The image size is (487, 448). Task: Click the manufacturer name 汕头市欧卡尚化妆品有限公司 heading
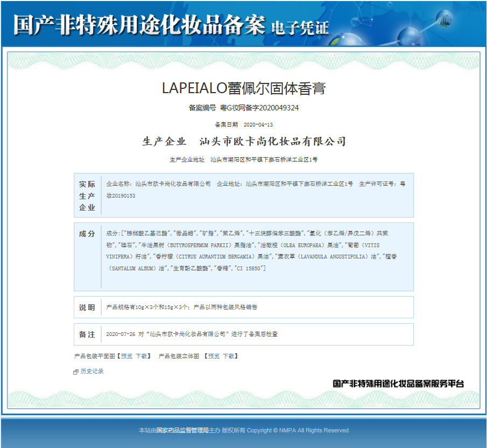[x=273, y=142]
